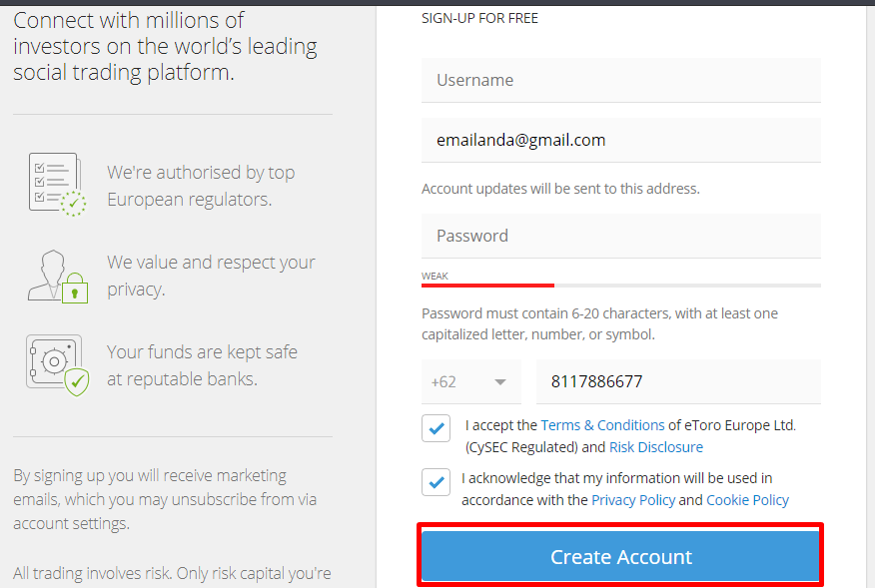Click the Username input field
The height and width of the screenshot is (588, 875).
pos(620,80)
